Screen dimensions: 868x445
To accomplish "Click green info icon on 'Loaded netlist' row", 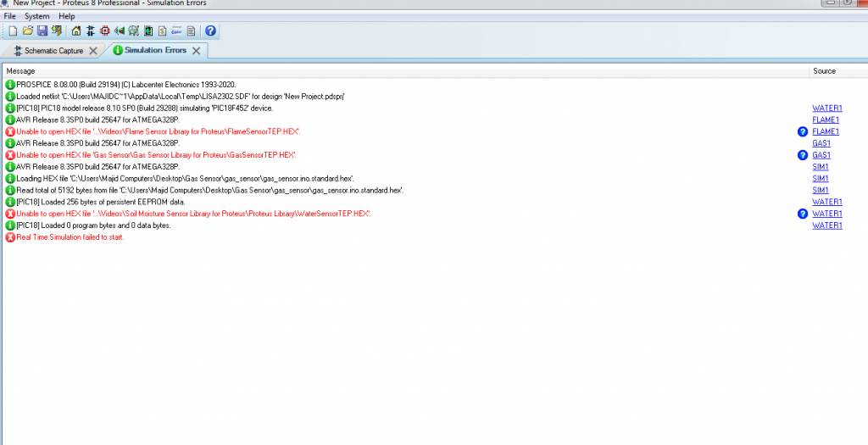I will click(x=10, y=97).
